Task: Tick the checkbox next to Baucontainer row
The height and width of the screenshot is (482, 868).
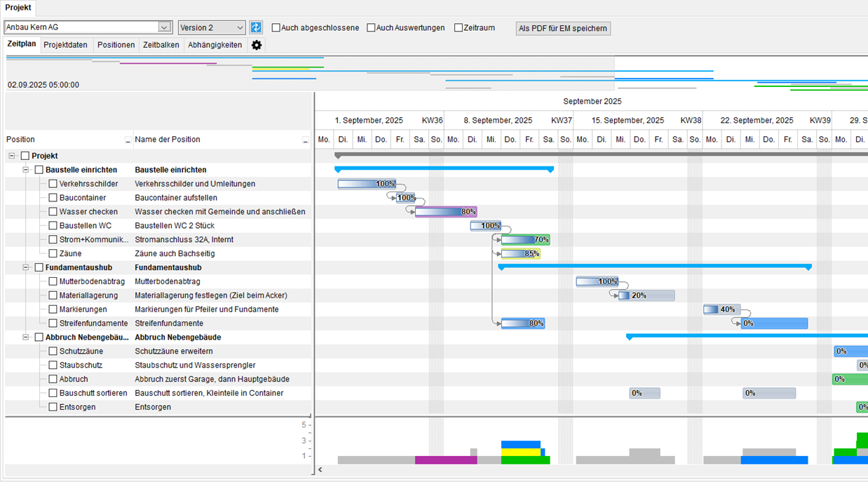Action: 53,198
